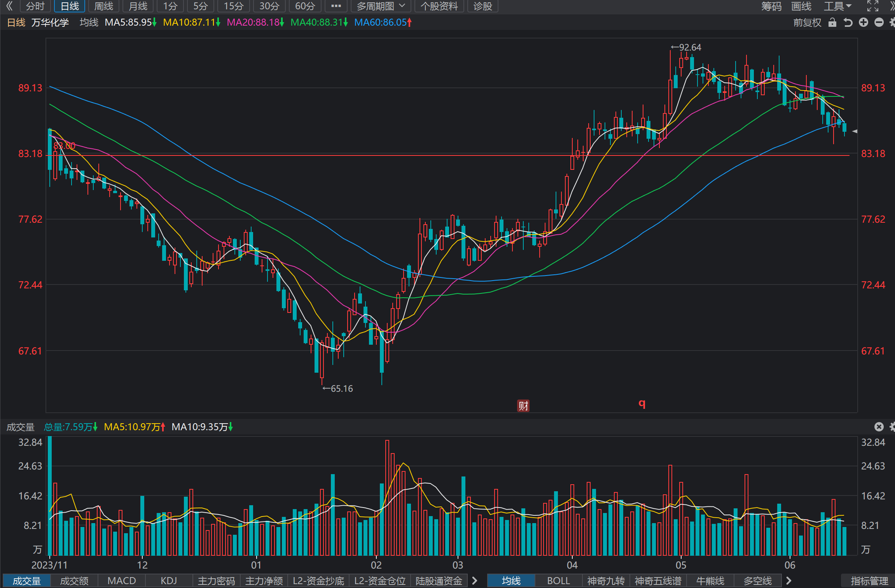Select the L2-资金抄底 indicator tab
Image resolution: width=895 pixels, height=588 pixels.
(318, 581)
